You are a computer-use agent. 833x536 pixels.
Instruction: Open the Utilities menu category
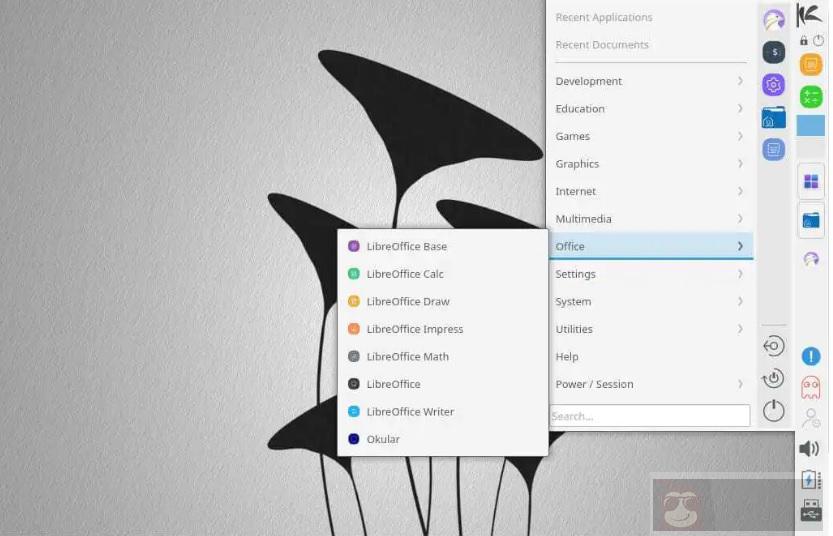pos(651,329)
